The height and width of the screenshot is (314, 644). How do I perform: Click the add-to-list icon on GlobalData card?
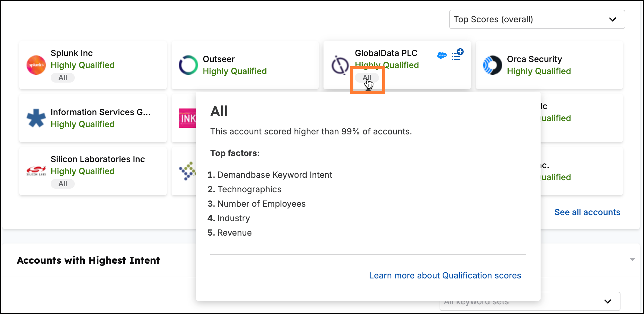(x=457, y=55)
